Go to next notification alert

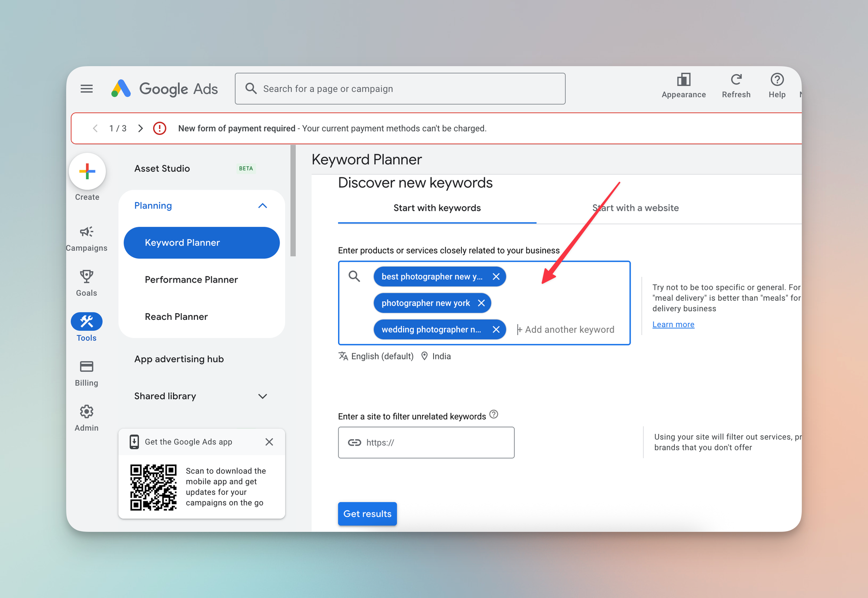(140, 128)
